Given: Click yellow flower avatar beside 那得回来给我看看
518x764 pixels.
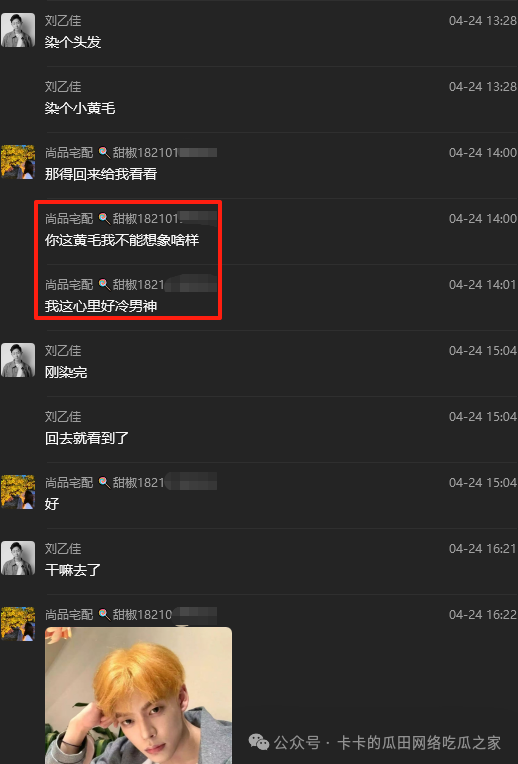Looking at the screenshot, I should (x=18, y=162).
